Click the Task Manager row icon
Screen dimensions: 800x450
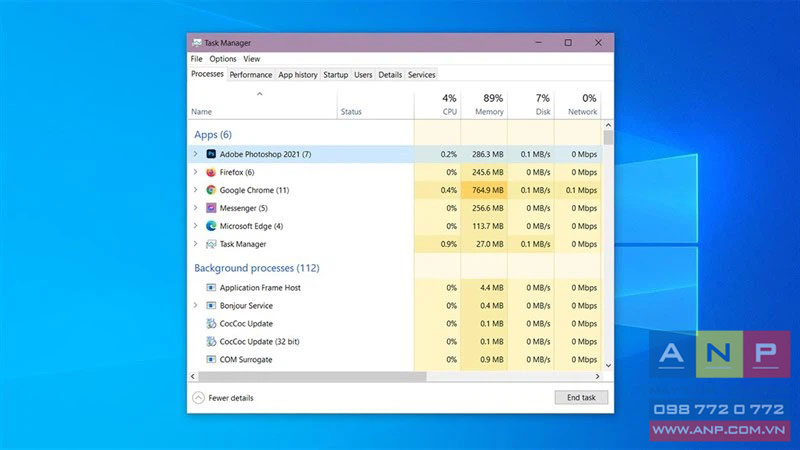(x=211, y=244)
